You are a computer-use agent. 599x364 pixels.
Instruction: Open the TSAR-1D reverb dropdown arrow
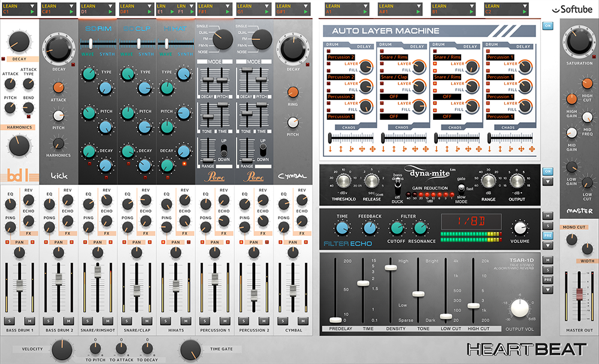tap(547, 290)
